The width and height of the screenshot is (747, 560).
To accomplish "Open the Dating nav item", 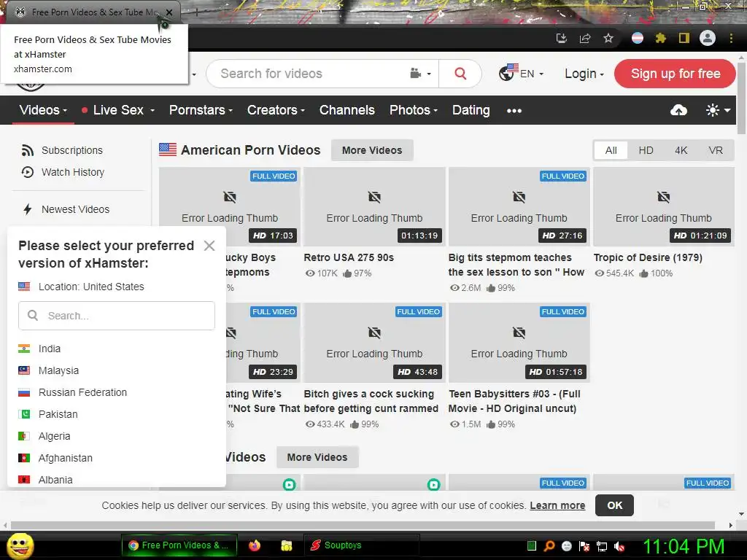I will pyautogui.click(x=471, y=110).
